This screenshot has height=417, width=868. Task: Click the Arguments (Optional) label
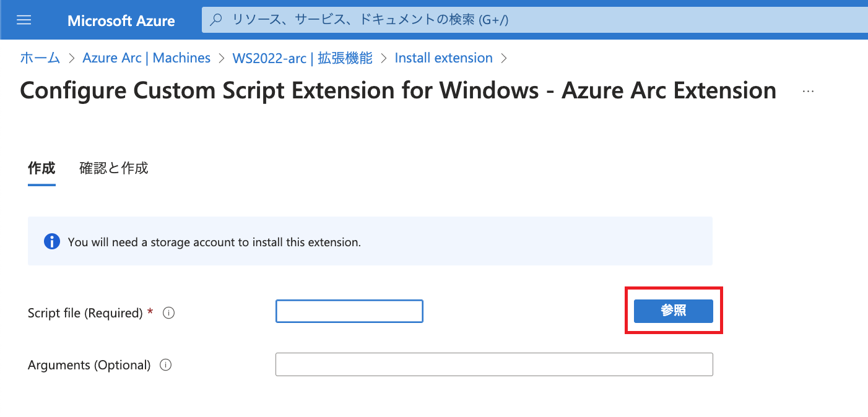89,365
